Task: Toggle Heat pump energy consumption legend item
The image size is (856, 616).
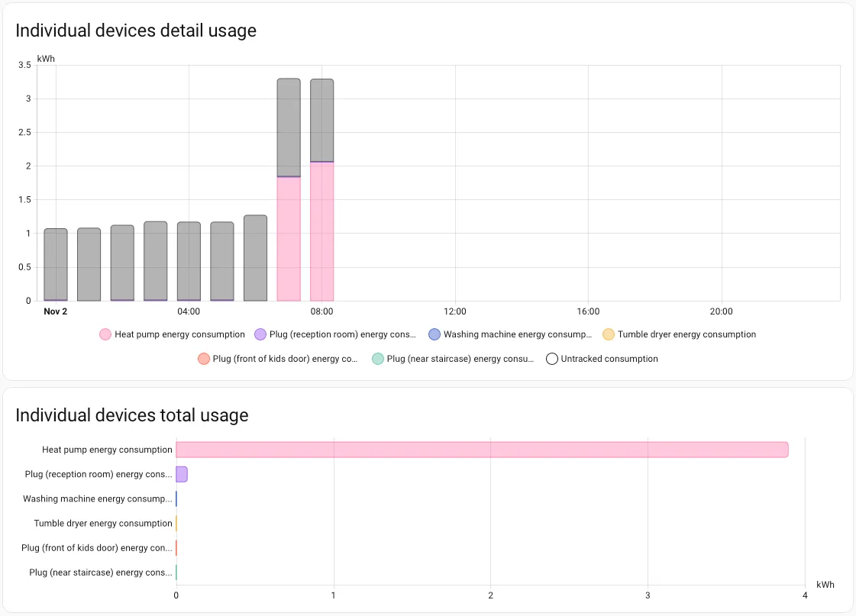Action: (172, 334)
